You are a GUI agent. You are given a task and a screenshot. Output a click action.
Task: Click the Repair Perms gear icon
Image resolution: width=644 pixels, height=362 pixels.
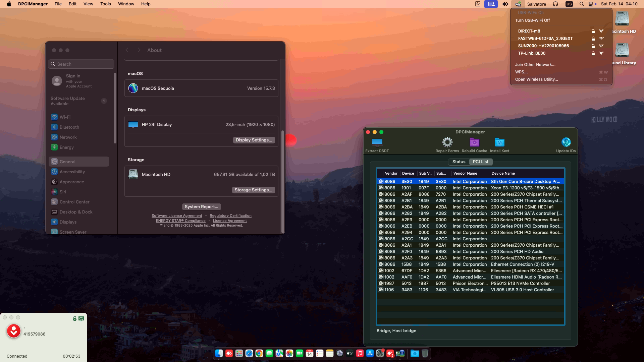pyautogui.click(x=447, y=142)
